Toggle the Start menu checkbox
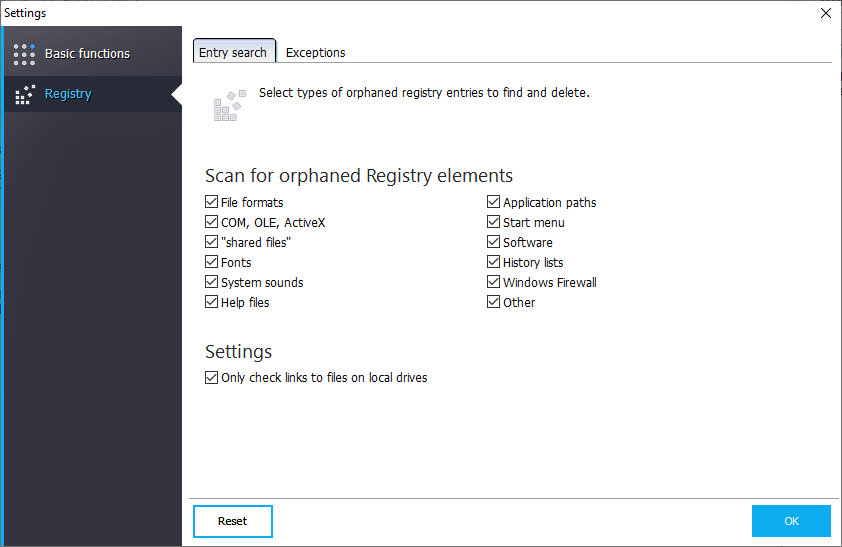 [494, 222]
